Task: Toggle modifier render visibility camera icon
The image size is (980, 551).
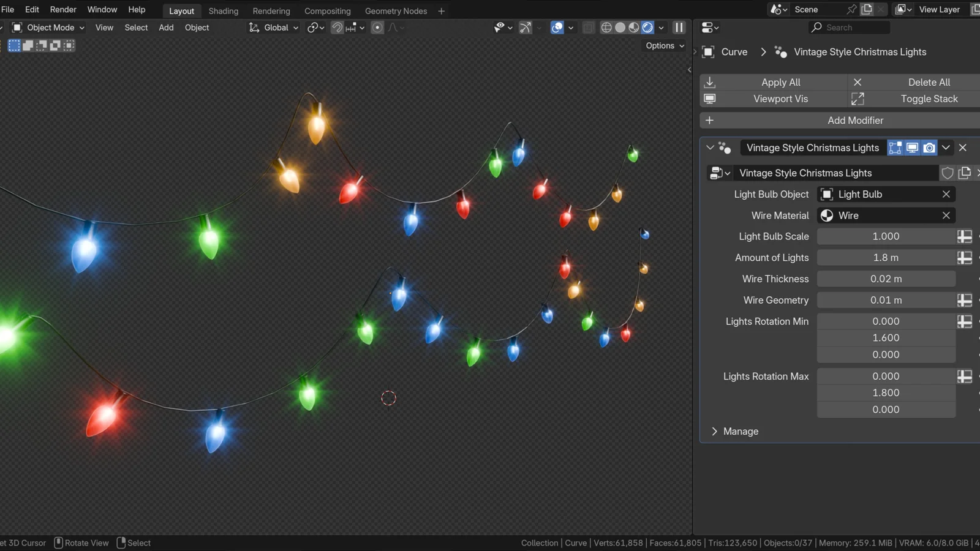Action: [x=929, y=148]
